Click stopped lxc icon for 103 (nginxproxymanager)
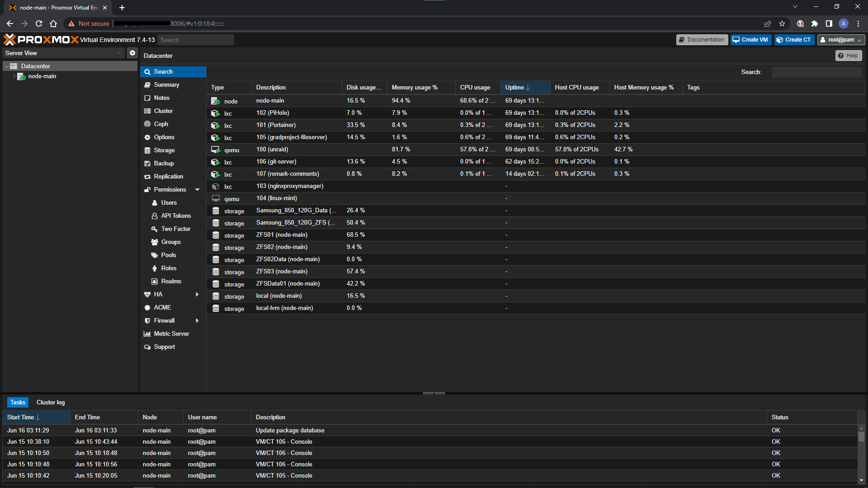The image size is (868, 488). pos(216,187)
